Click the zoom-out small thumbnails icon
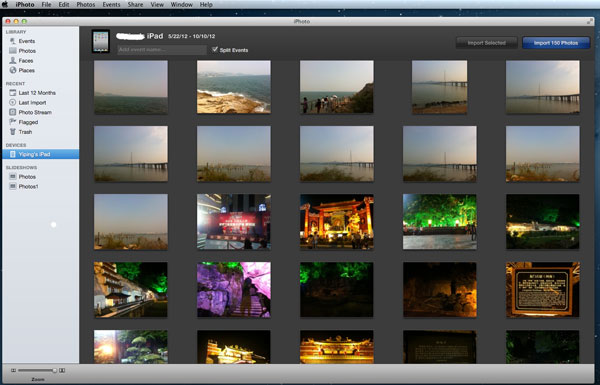 [x=13, y=370]
